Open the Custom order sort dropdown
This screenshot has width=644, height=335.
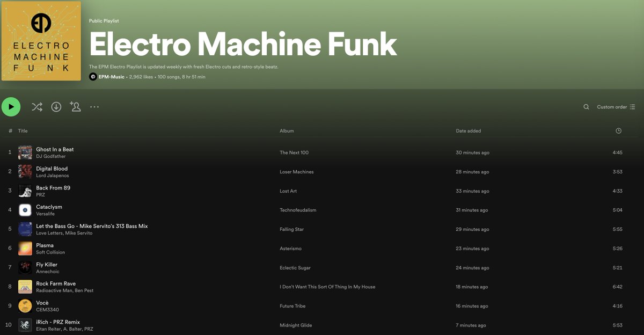616,107
